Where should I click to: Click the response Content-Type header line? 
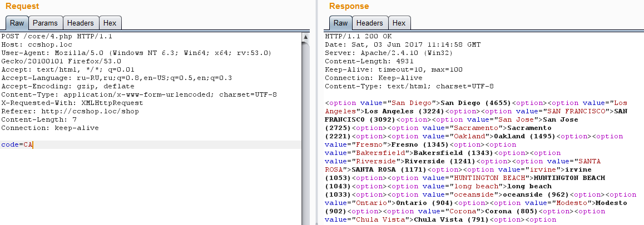409,86
